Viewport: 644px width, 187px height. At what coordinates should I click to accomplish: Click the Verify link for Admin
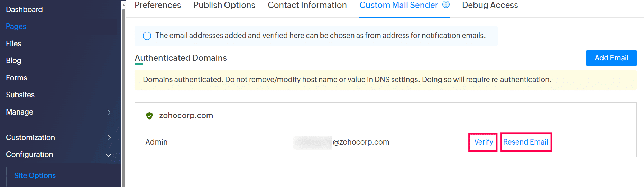click(483, 142)
